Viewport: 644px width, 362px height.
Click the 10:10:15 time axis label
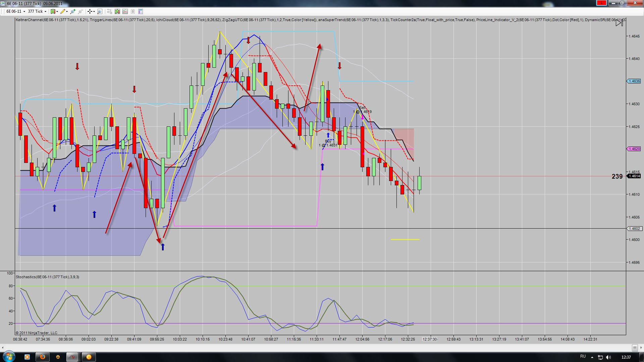tap(203, 339)
